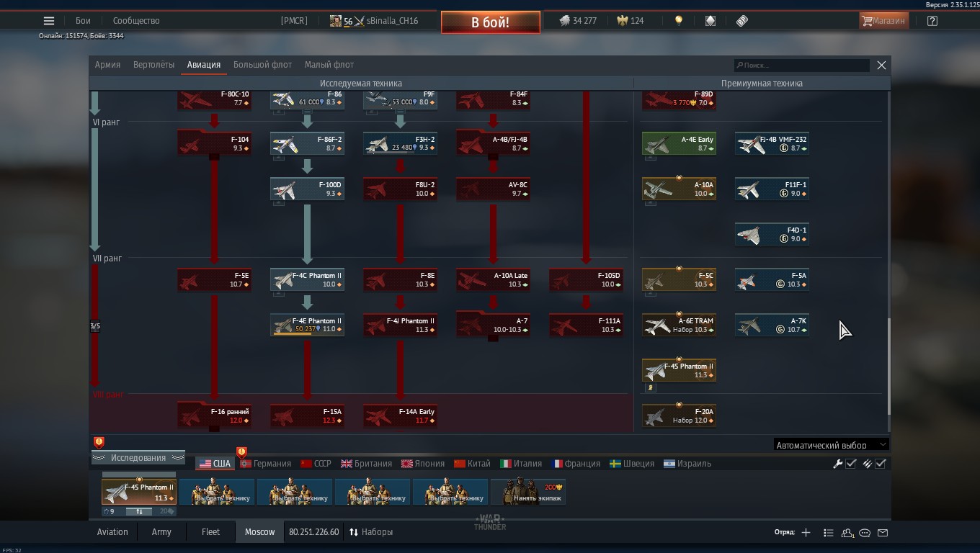Open the Golden Eagles balance icon

point(622,21)
